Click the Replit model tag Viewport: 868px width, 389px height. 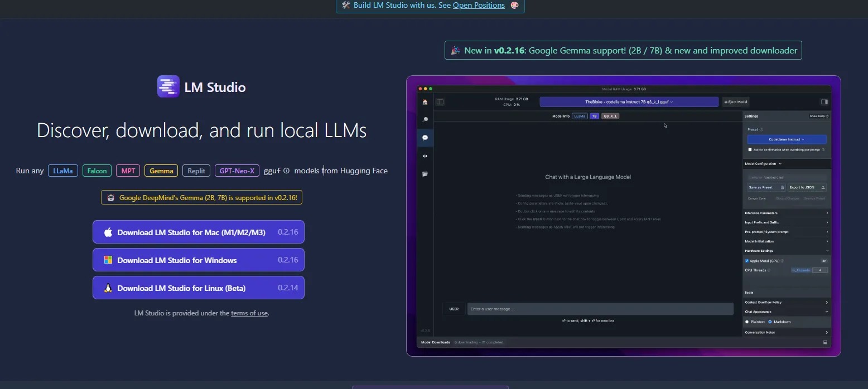pos(196,171)
